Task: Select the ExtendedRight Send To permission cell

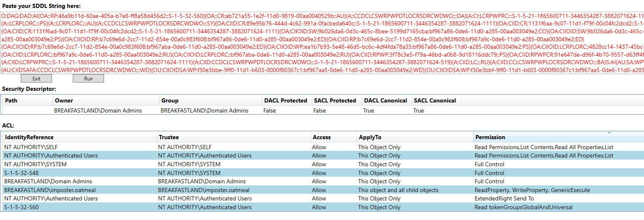Action: click(504, 199)
